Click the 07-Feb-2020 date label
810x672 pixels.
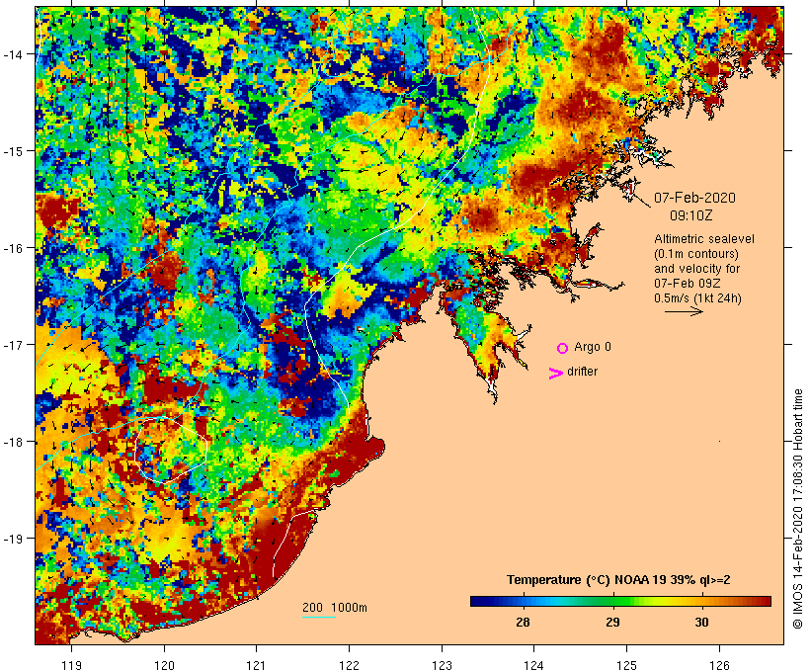[x=694, y=198]
